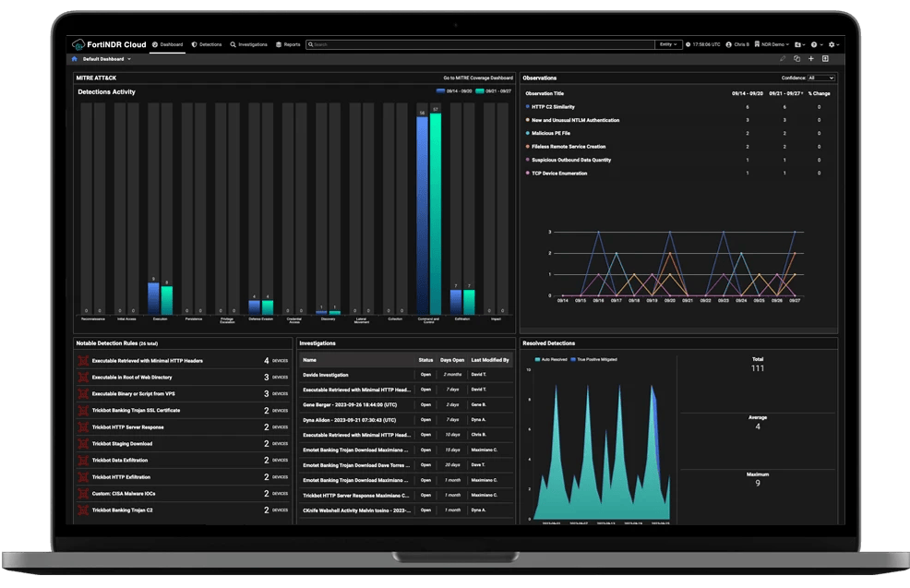Open the Custom: CISA Malware IOCs rule name
Image resolution: width=910 pixels, height=588 pixels.
124,494
